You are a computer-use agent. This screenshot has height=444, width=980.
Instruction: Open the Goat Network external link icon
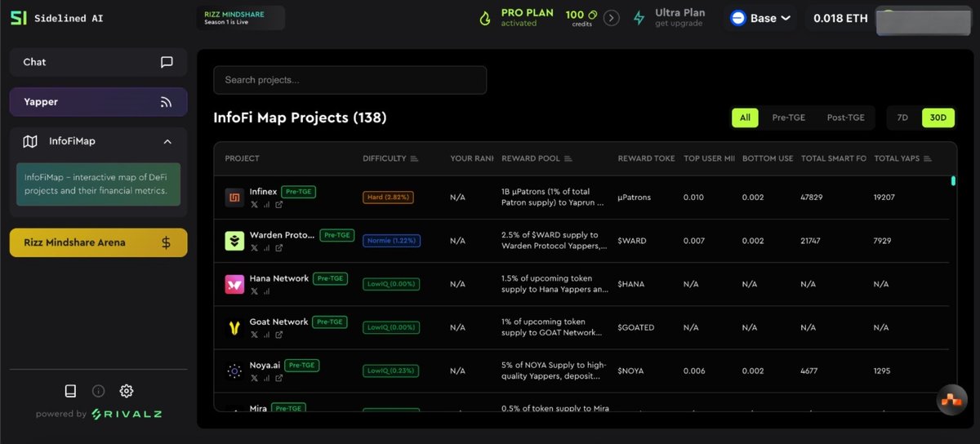tap(278, 335)
